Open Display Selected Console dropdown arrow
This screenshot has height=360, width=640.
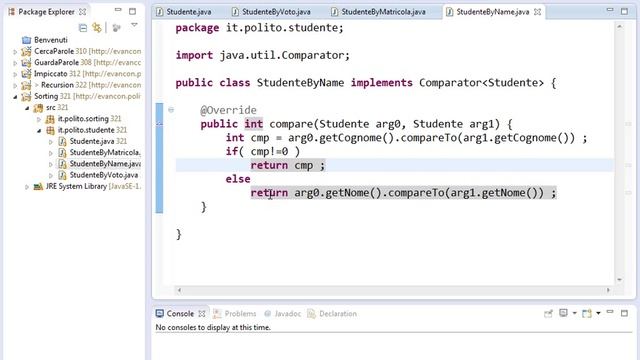coord(574,313)
